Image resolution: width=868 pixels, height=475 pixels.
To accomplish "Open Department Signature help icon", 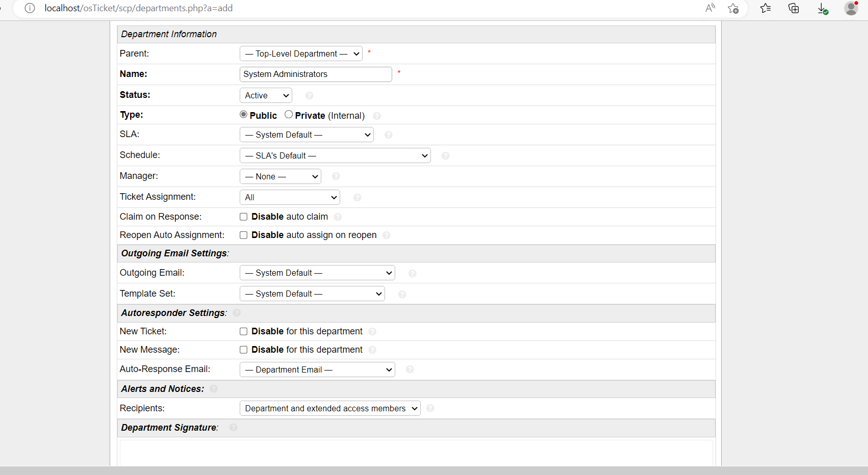I will 234,428.
